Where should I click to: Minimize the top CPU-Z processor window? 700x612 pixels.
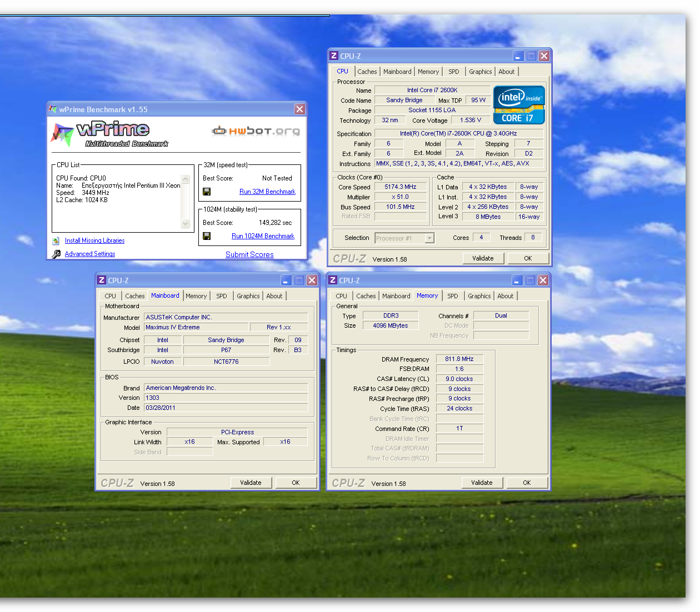click(x=518, y=56)
